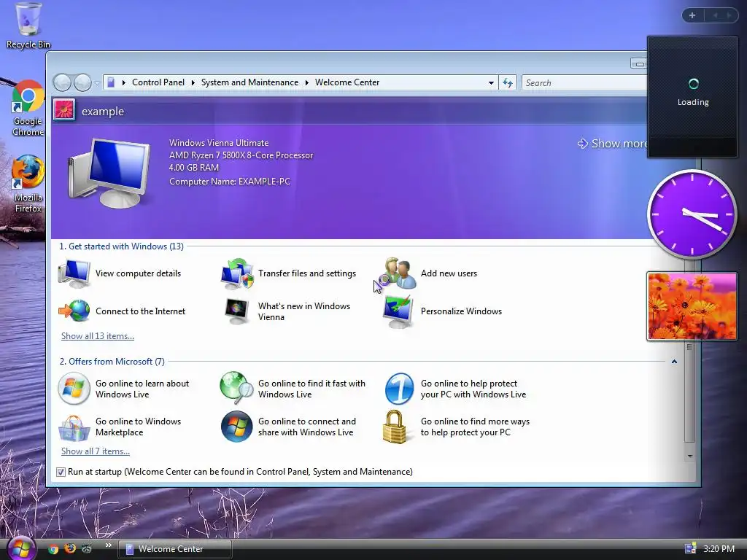Viewport: 747px width, 560px height.
Task: Open the recent pages dropdown next to the navigation buttons
Action: click(97, 83)
